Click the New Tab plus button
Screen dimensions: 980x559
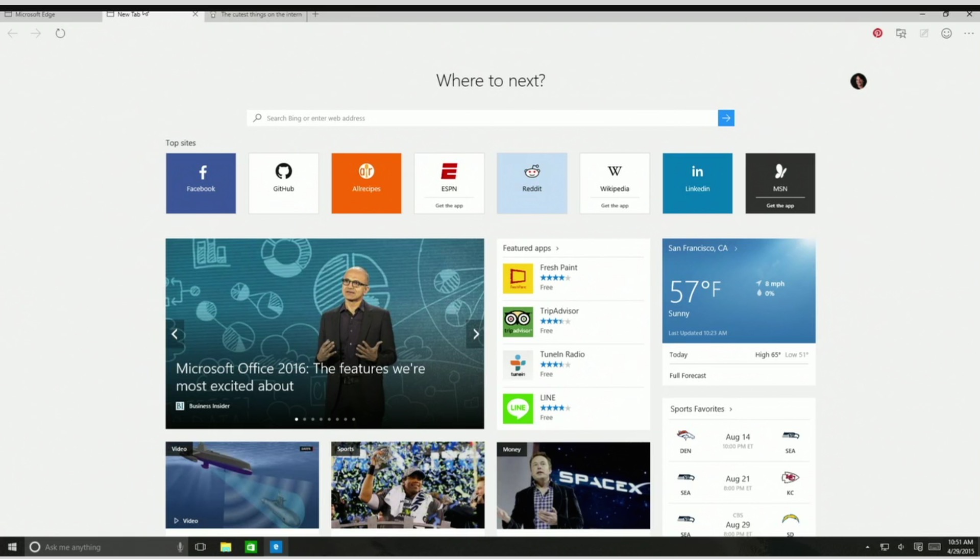click(315, 14)
